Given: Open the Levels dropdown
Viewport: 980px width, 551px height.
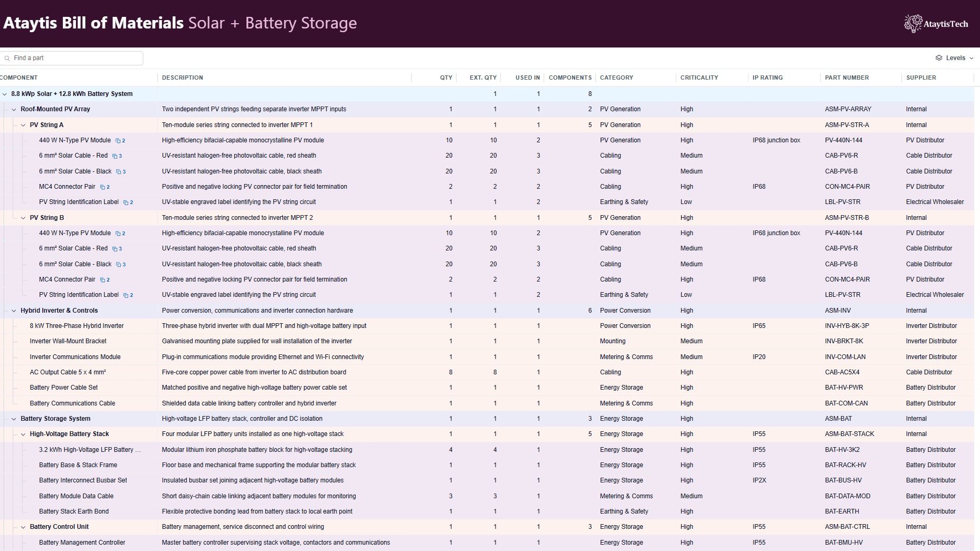Looking at the screenshot, I should tap(954, 58).
